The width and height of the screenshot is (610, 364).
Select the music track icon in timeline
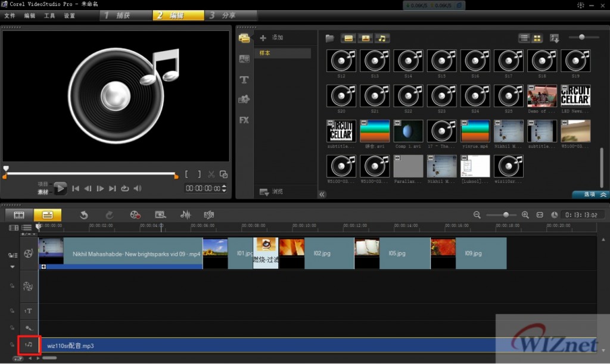coord(29,344)
